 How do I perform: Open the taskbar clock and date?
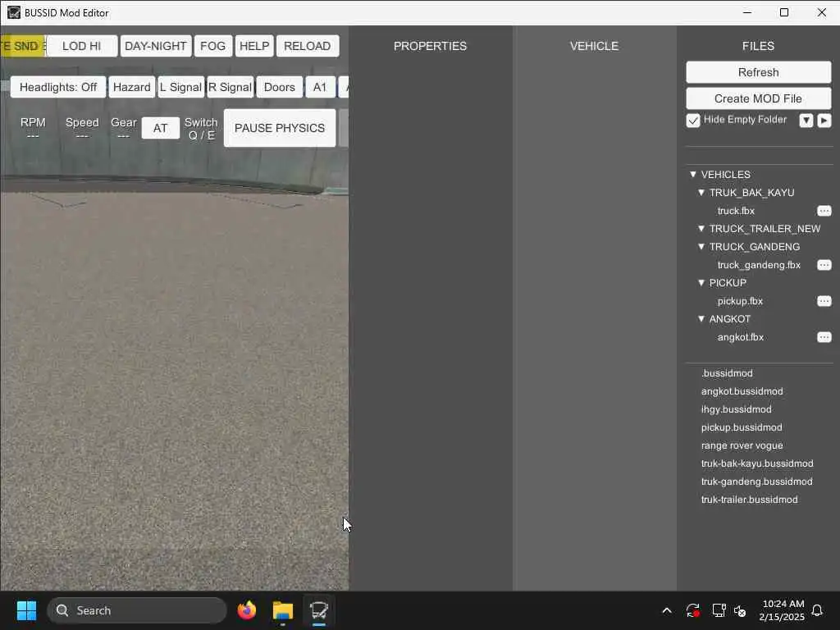(782, 610)
